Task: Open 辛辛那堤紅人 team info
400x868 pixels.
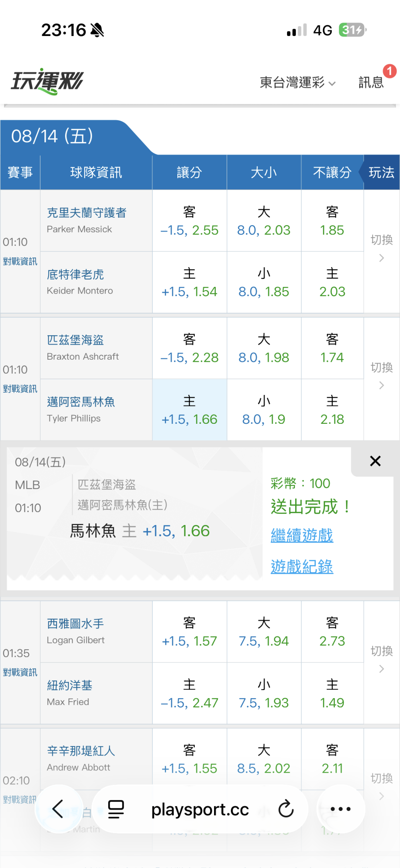Action: tap(81, 751)
